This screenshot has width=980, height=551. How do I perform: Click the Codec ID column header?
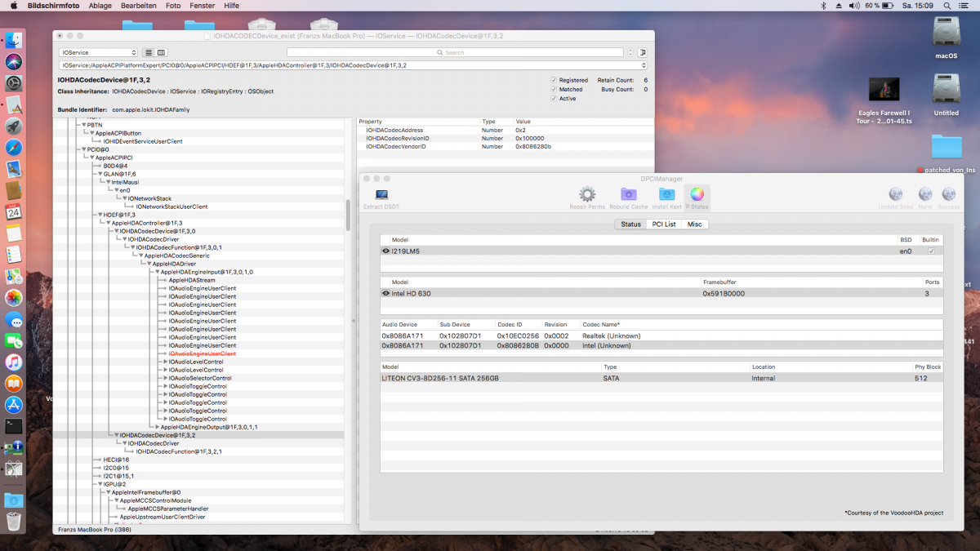[510, 324]
